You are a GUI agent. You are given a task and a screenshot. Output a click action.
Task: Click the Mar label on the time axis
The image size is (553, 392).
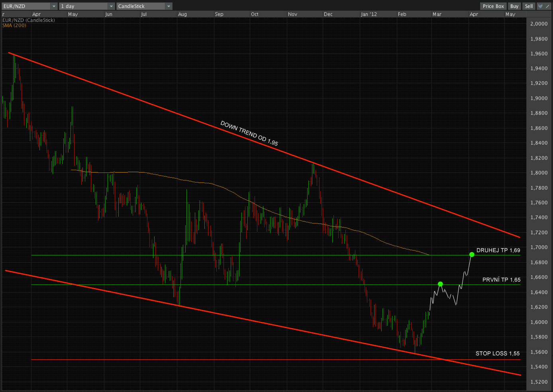point(437,14)
